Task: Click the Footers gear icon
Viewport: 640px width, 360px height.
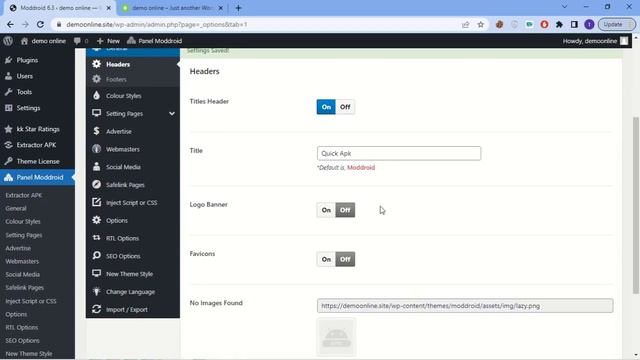Action: (x=96, y=79)
